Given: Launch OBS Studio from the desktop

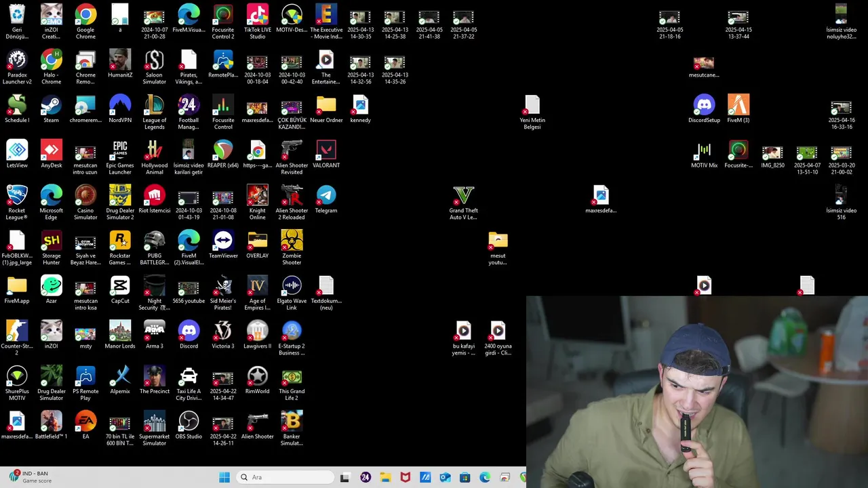Looking at the screenshot, I should click(x=189, y=425).
